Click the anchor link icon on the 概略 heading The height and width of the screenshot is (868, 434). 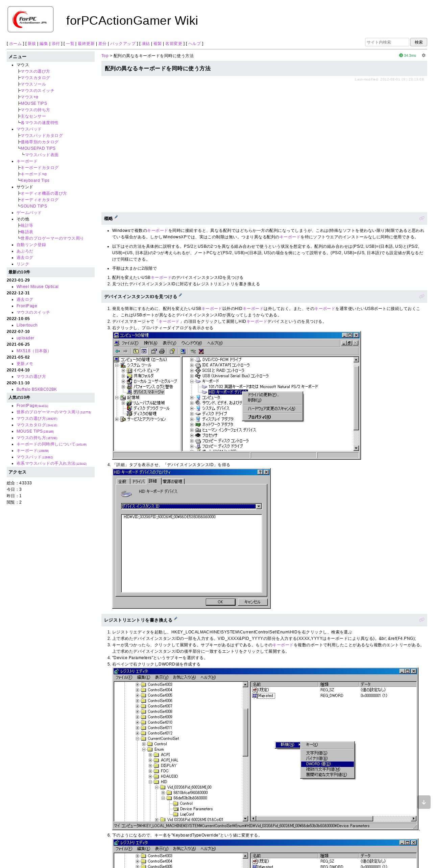pyautogui.click(x=422, y=218)
